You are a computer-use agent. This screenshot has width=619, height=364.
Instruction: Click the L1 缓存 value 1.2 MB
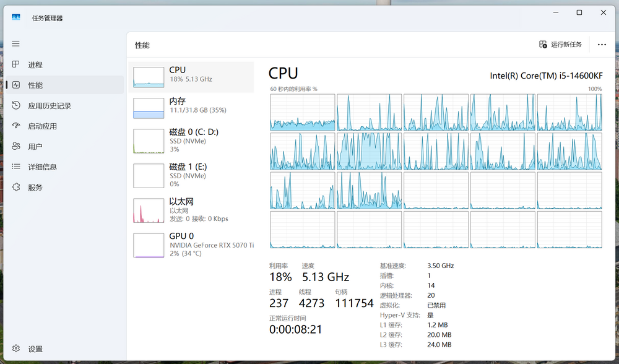click(x=438, y=325)
